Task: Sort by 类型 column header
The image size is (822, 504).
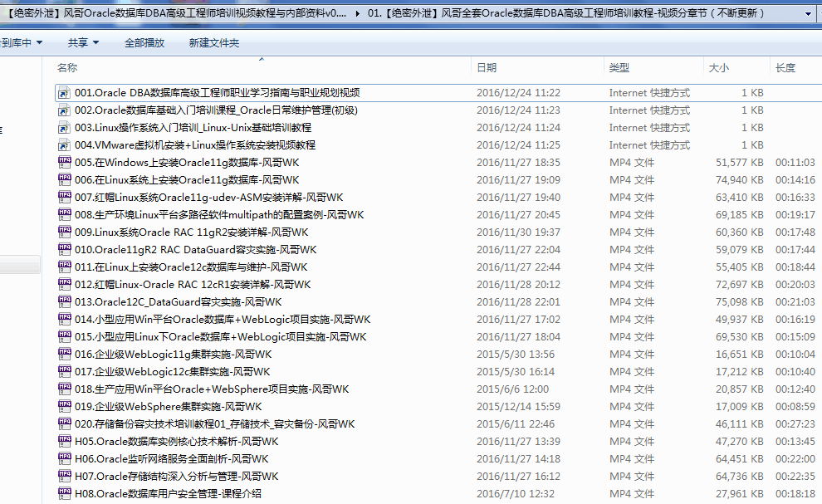Action: click(x=619, y=67)
